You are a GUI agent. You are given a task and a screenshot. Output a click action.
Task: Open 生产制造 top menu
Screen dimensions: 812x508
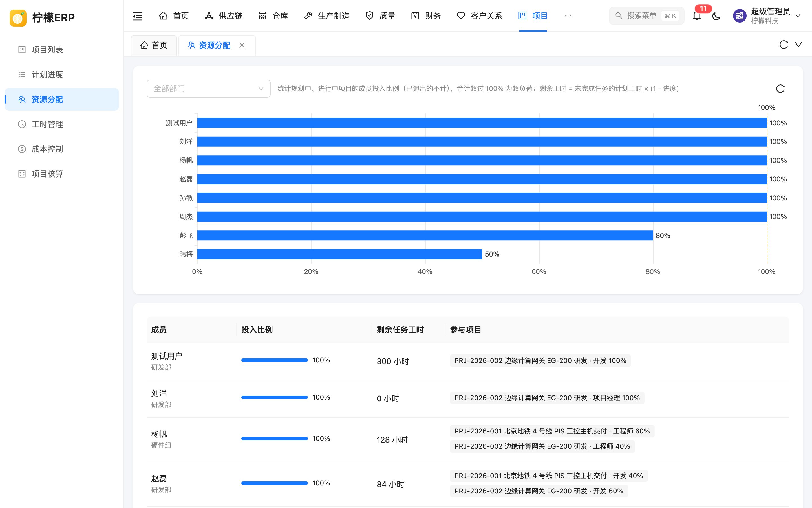click(327, 16)
